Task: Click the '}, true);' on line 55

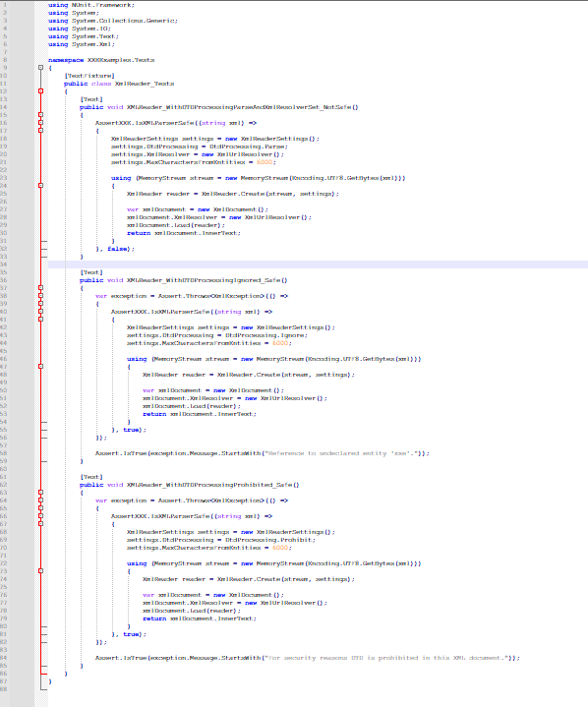Action: click(129, 430)
